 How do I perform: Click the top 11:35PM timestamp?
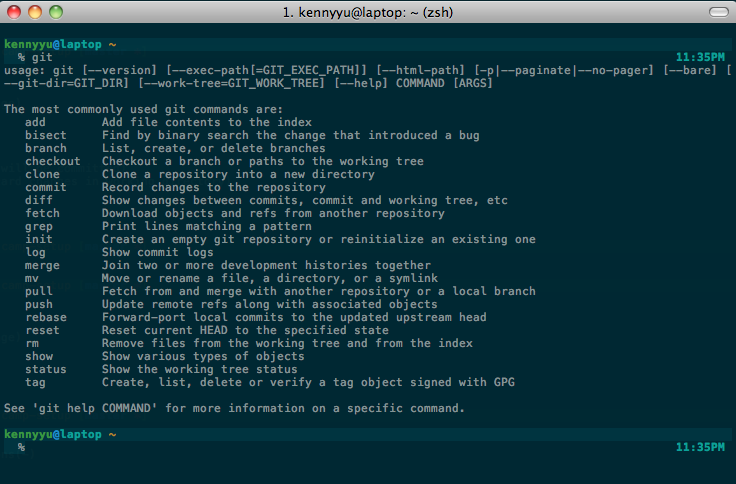(x=700, y=57)
